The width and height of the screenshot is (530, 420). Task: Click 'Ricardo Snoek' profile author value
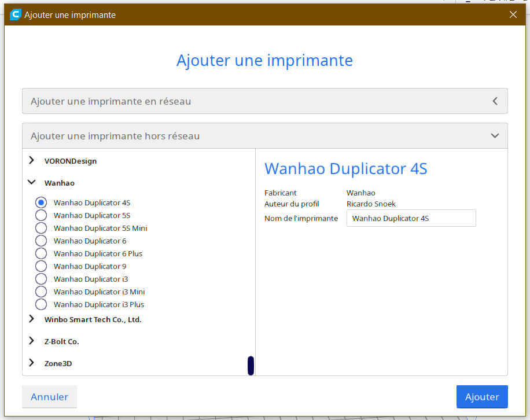point(371,204)
